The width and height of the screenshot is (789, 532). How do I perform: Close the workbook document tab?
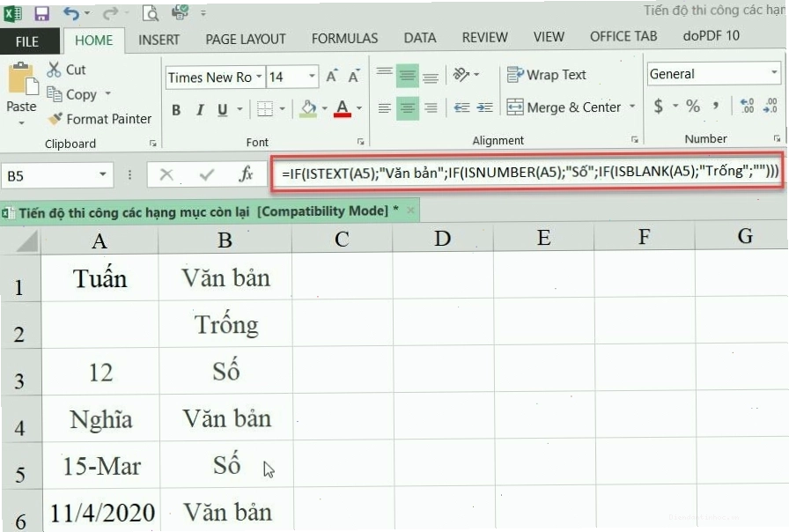click(410, 211)
